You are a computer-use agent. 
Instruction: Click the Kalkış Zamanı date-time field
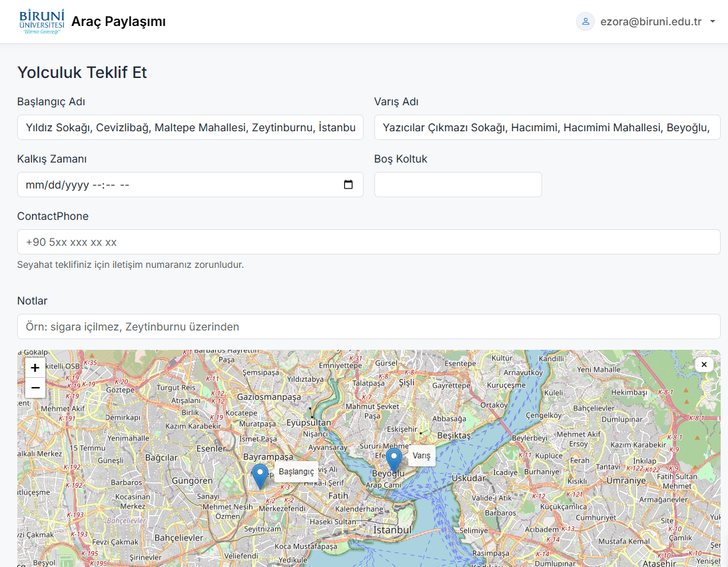(190, 185)
